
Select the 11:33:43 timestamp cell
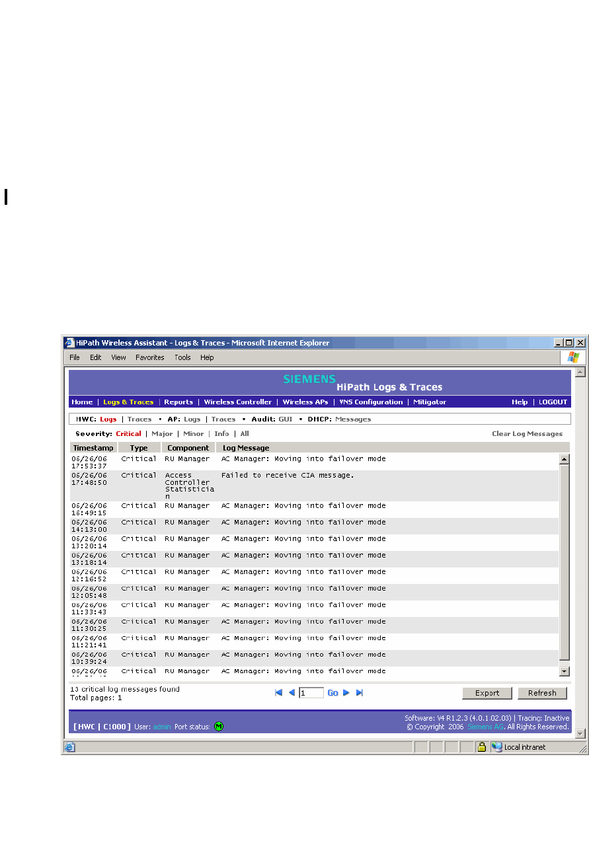pos(89,608)
